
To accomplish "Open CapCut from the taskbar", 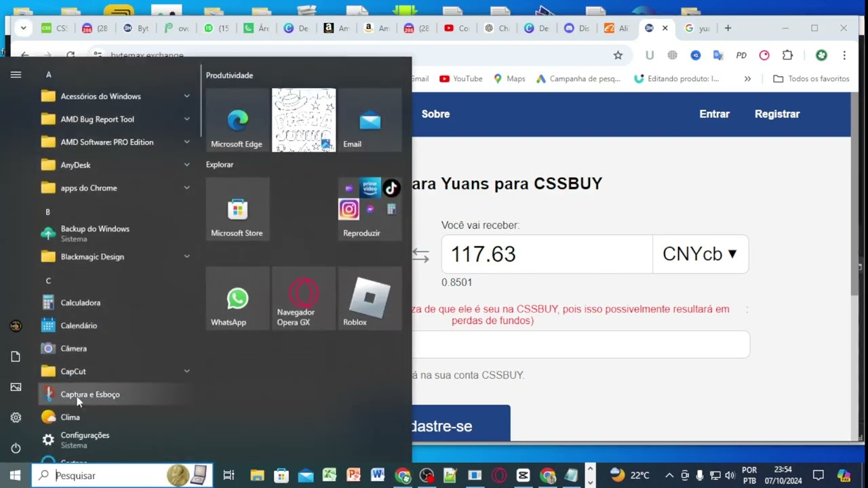I will pyautogui.click(x=523, y=475).
